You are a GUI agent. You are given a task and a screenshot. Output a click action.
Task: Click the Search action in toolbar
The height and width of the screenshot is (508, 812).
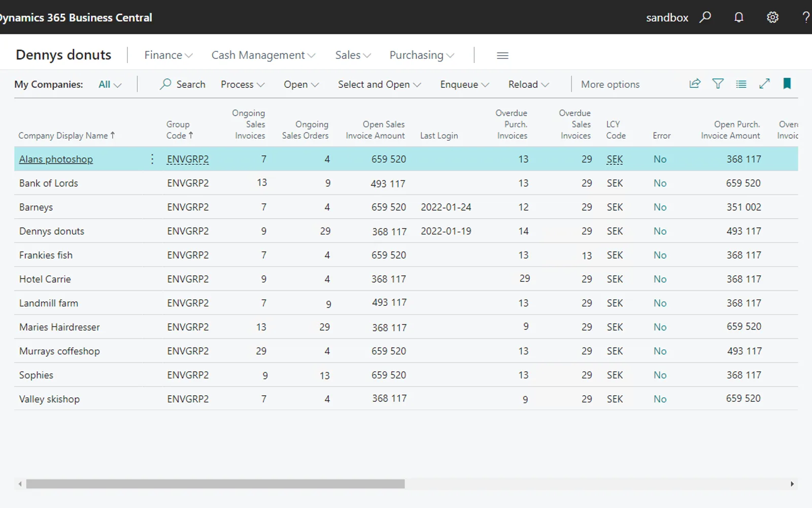(183, 84)
